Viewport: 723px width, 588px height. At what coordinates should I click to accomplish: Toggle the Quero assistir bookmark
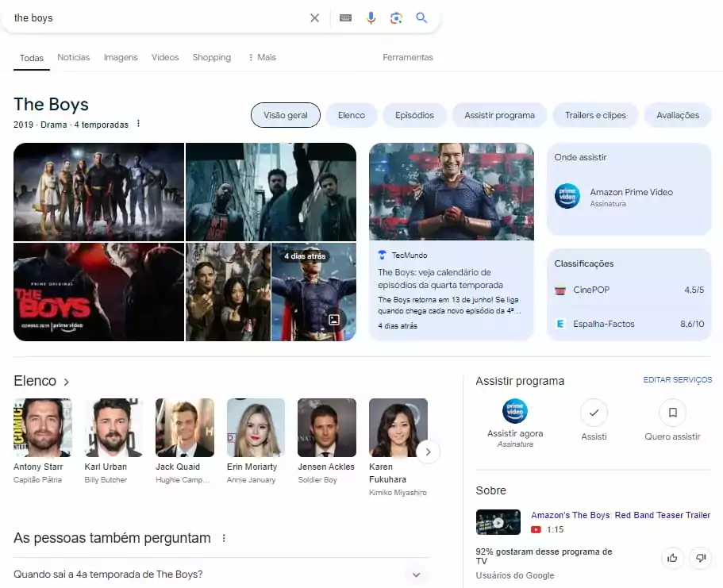click(672, 413)
